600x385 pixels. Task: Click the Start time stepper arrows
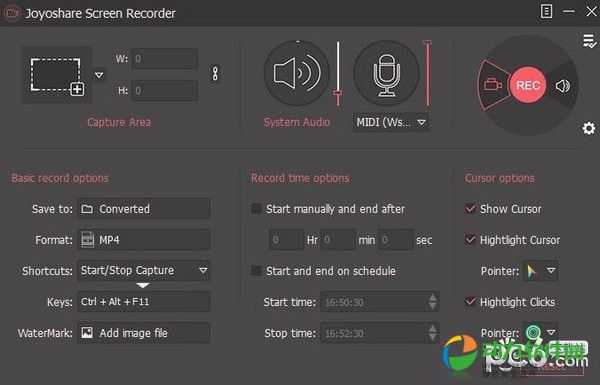(432, 302)
